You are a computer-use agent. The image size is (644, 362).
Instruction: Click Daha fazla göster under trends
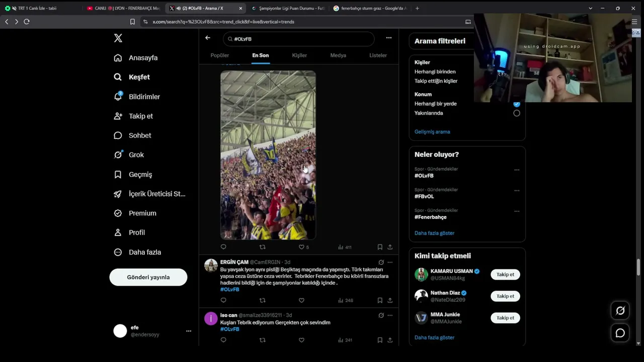434,233
